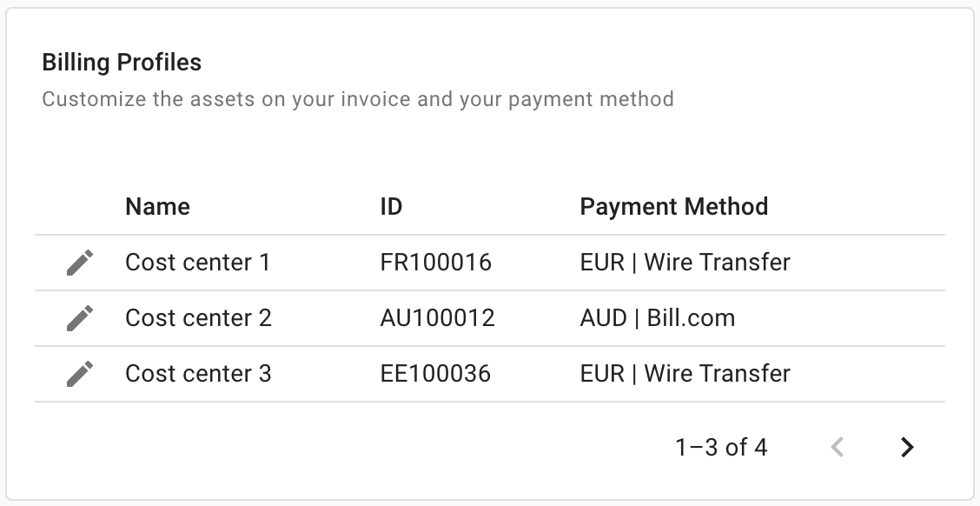Click the Payment Method column header
The width and height of the screenshot is (980, 506).
coord(674,206)
